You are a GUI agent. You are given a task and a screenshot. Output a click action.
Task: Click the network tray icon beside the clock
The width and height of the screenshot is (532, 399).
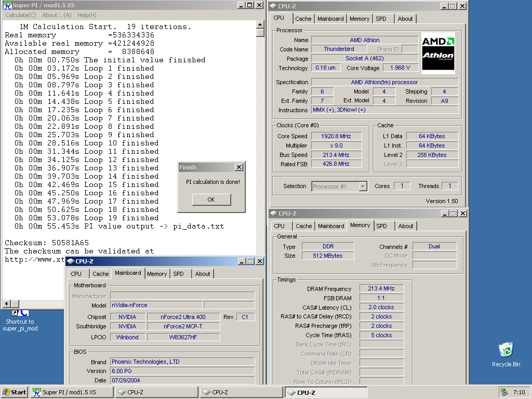pyautogui.click(x=504, y=392)
